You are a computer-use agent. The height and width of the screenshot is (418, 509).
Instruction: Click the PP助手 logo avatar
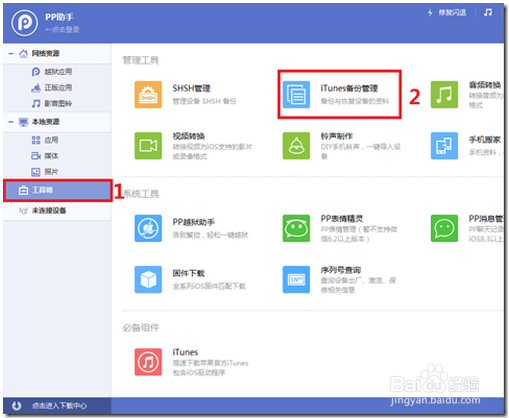[24, 23]
